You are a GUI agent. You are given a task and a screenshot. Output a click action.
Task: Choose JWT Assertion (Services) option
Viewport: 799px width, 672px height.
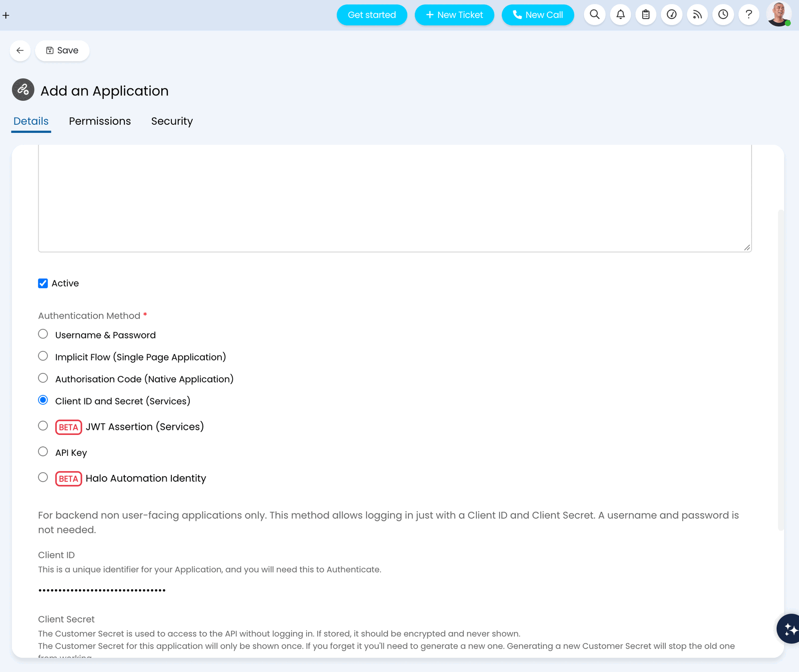tap(43, 425)
